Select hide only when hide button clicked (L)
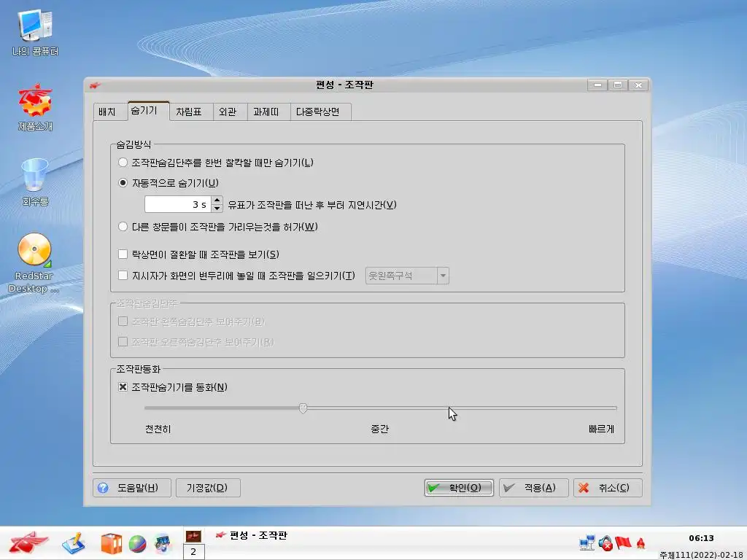The height and width of the screenshot is (560, 747). (x=123, y=163)
